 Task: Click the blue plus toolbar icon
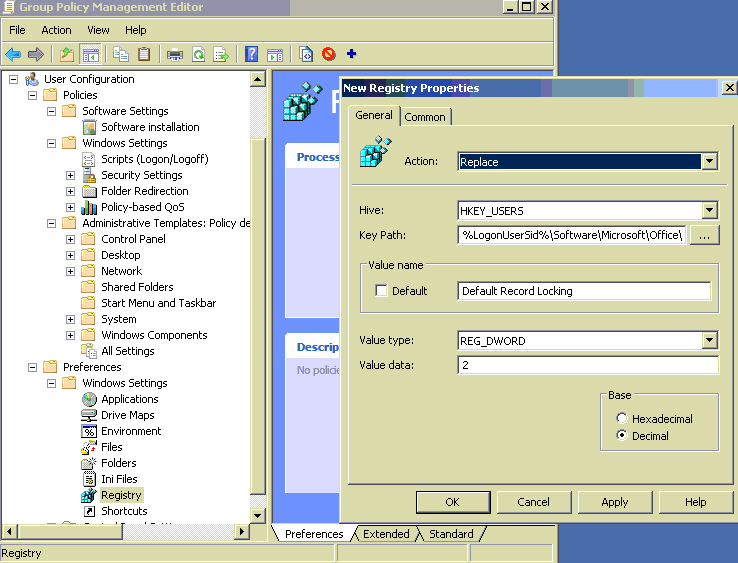351,54
